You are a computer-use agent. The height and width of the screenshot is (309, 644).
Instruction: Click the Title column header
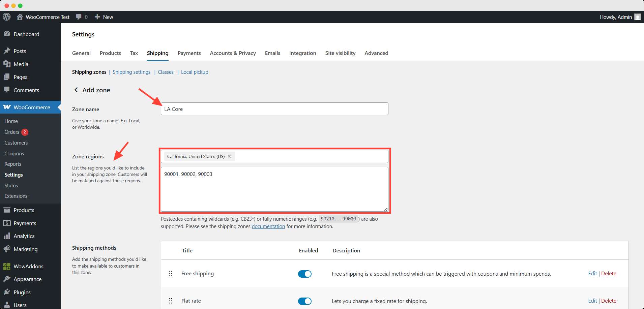click(x=187, y=250)
